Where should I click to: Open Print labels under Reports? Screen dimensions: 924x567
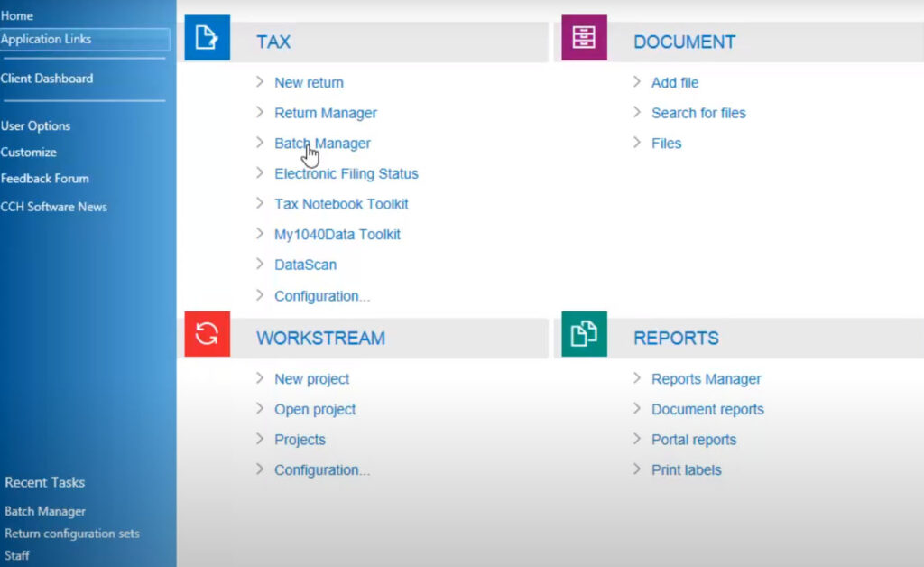click(x=686, y=469)
